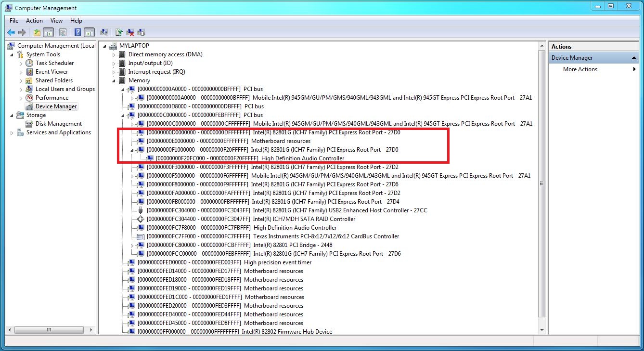Expand the Shared Folders node
The image size is (644, 351).
point(21,80)
